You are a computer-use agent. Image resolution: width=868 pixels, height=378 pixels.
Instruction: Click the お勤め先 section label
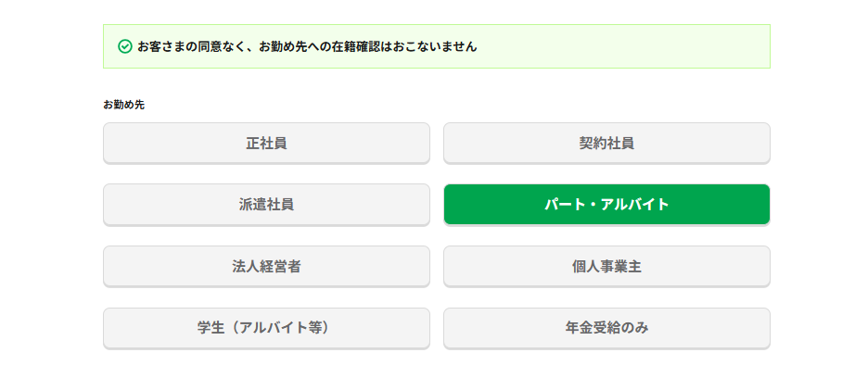[x=123, y=105]
